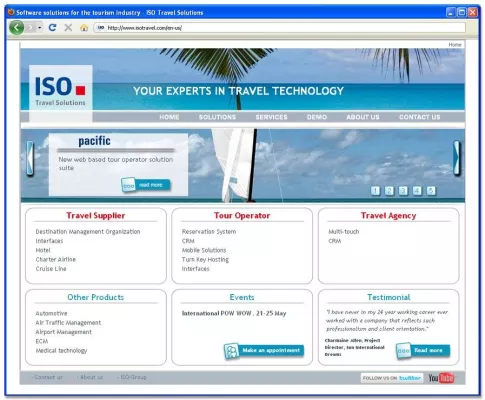The width and height of the screenshot is (485, 400).
Task: Open the Automotive link
Action: pos(51,313)
